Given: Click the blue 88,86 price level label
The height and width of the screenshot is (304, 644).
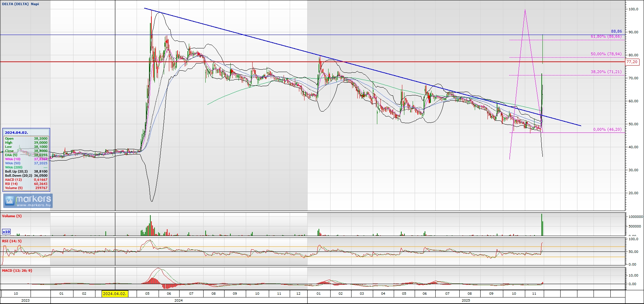Looking at the screenshot, I should click(616, 31).
